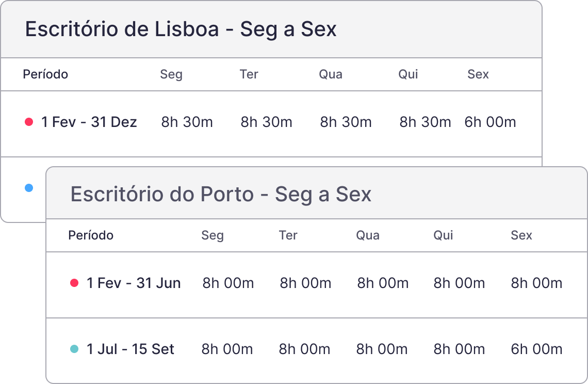
Task: Open the Escritório do Porto schedule header
Action: (x=317, y=194)
